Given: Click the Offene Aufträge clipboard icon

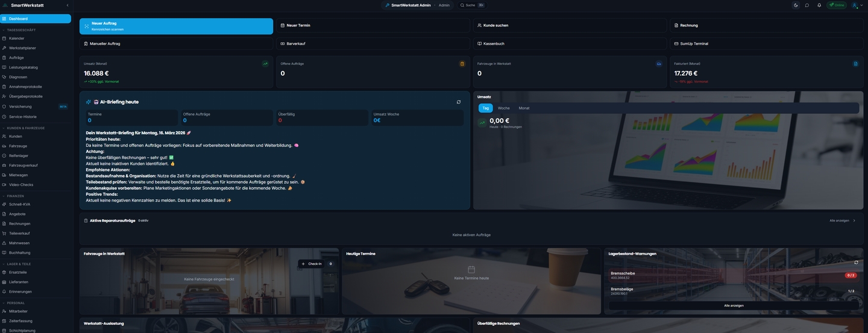Looking at the screenshot, I should (x=462, y=64).
